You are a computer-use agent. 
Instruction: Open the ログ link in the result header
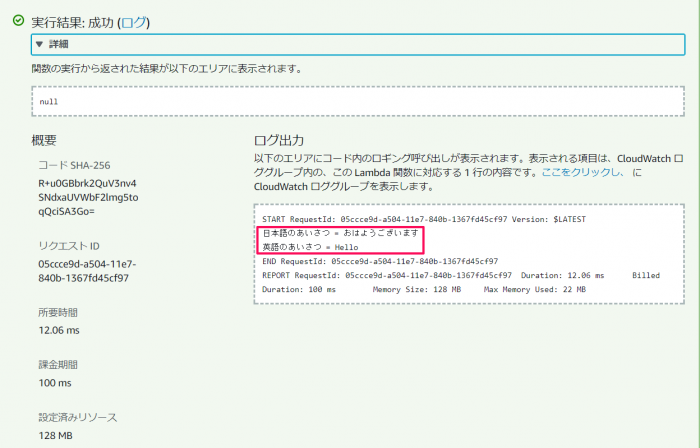tap(133, 22)
